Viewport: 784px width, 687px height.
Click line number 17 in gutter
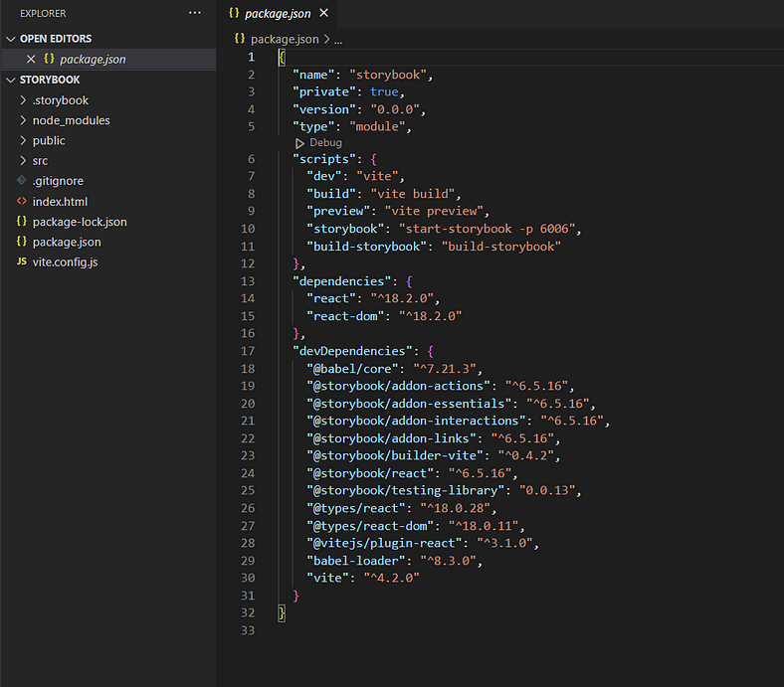pos(248,351)
